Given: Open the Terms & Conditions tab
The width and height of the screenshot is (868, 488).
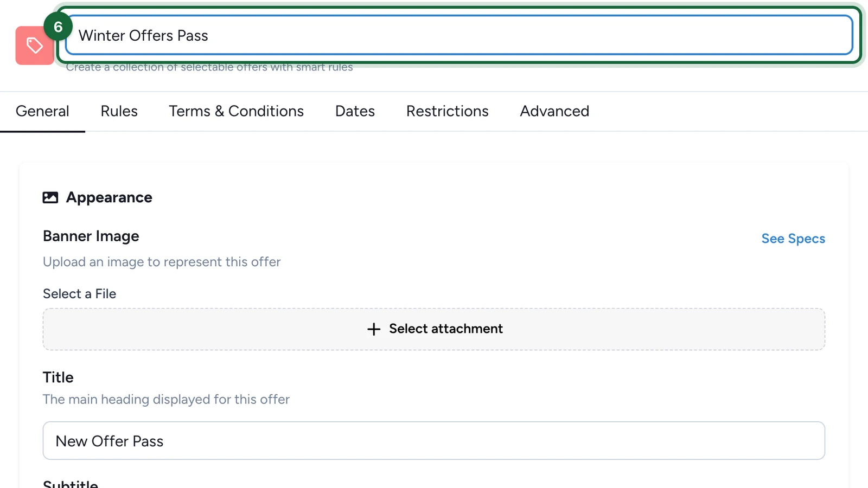Looking at the screenshot, I should coord(236,111).
